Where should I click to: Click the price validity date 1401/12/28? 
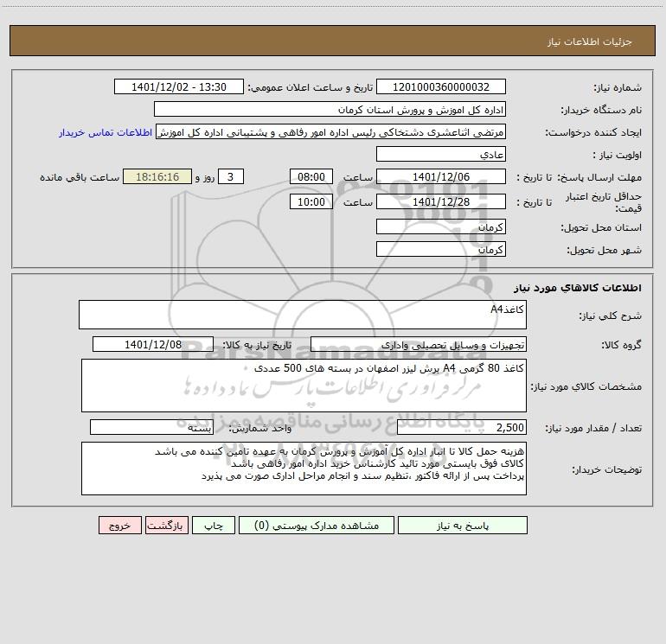click(441, 201)
